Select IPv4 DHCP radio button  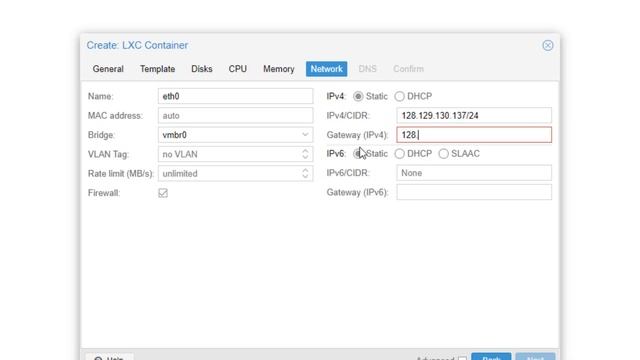[x=399, y=96]
